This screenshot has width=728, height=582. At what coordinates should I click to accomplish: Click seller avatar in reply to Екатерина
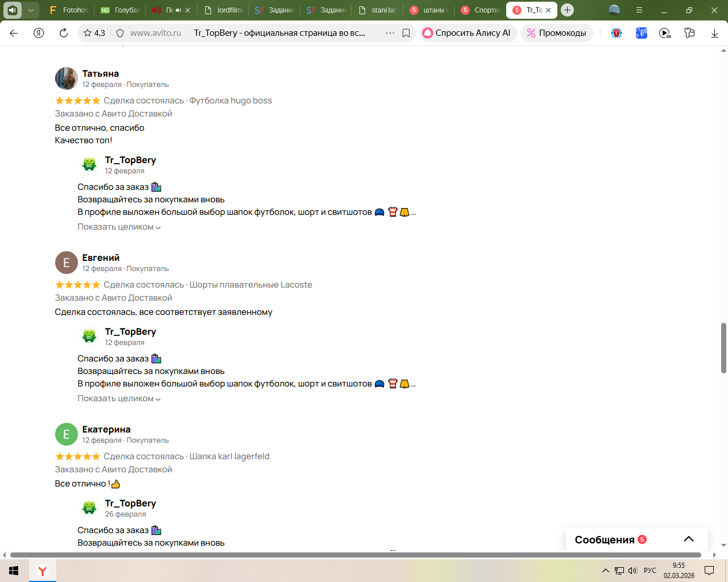(89, 508)
